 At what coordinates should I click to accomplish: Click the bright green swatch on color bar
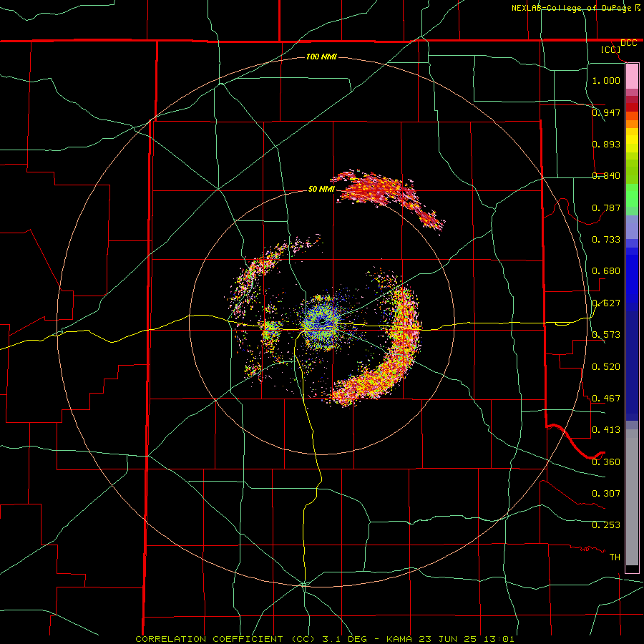pyautogui.click(x=632, y=196)
